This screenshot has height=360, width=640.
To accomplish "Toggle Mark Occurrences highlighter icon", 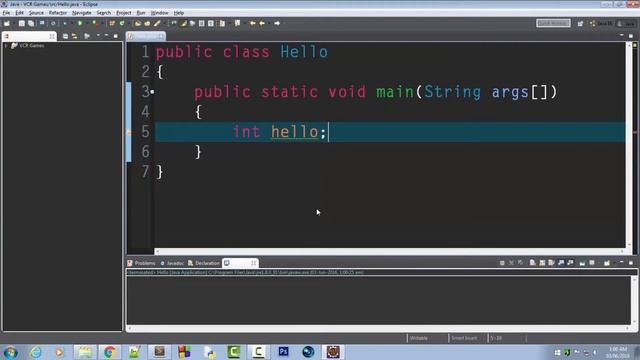I will click(184, 24).
